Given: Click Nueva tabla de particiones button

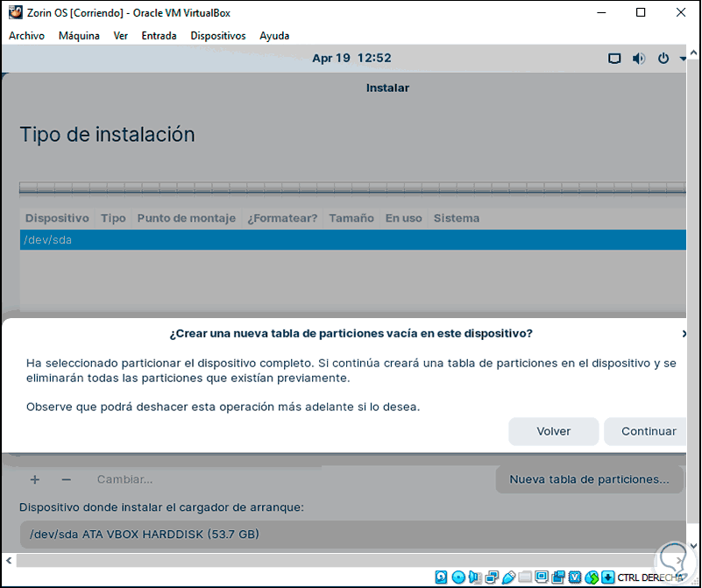Looking at the screenshot, I should [589, 479].
